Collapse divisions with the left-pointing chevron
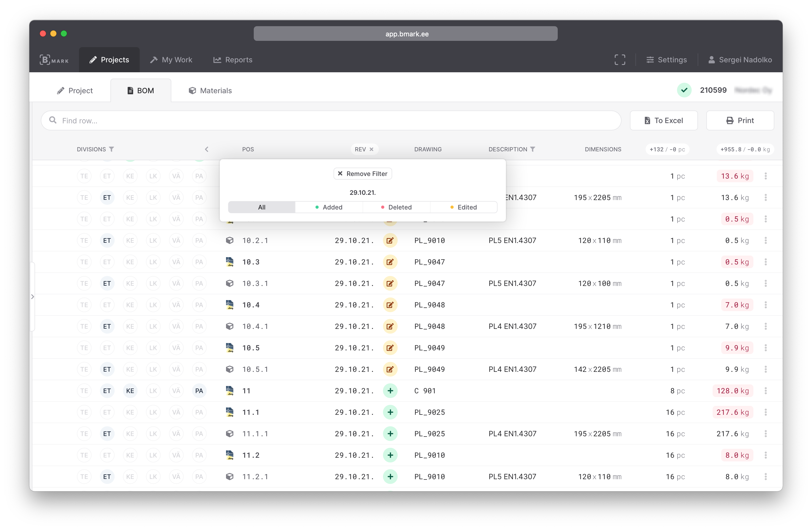 pos(207,149)
